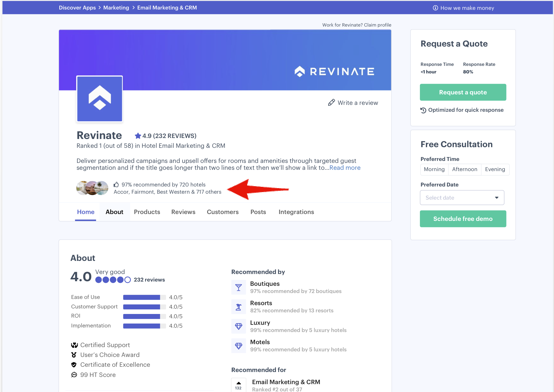
Task: Click the Revinate banner logo
Action: coord(334,71)
